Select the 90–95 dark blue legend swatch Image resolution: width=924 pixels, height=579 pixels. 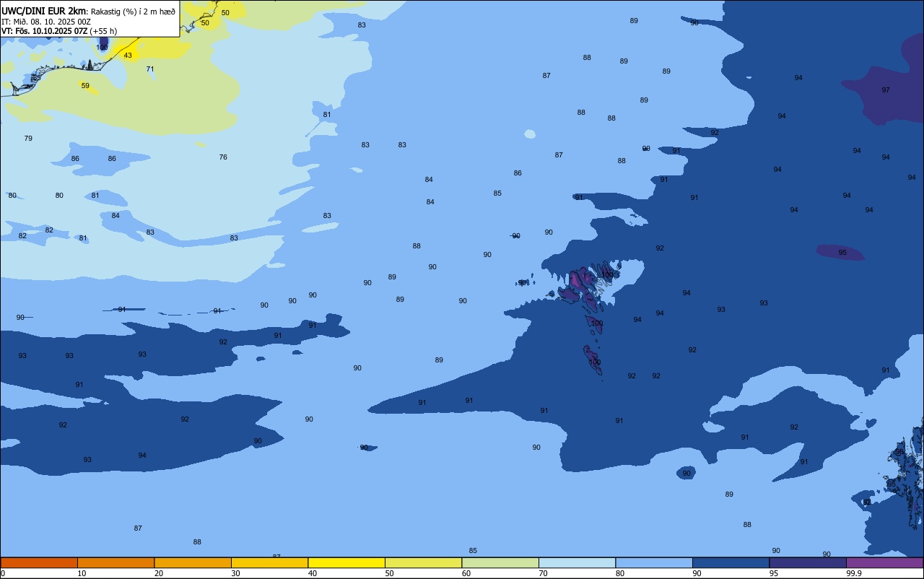click(731, 562)
